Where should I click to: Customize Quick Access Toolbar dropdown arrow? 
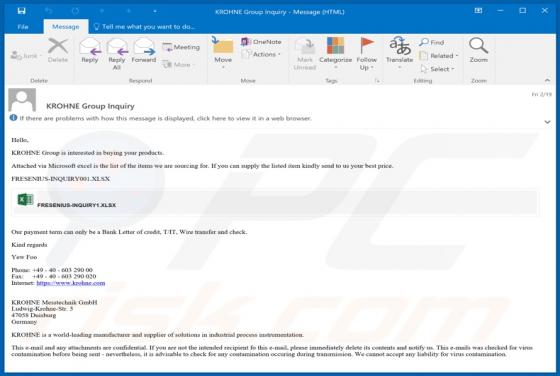[x=155, y=11]
